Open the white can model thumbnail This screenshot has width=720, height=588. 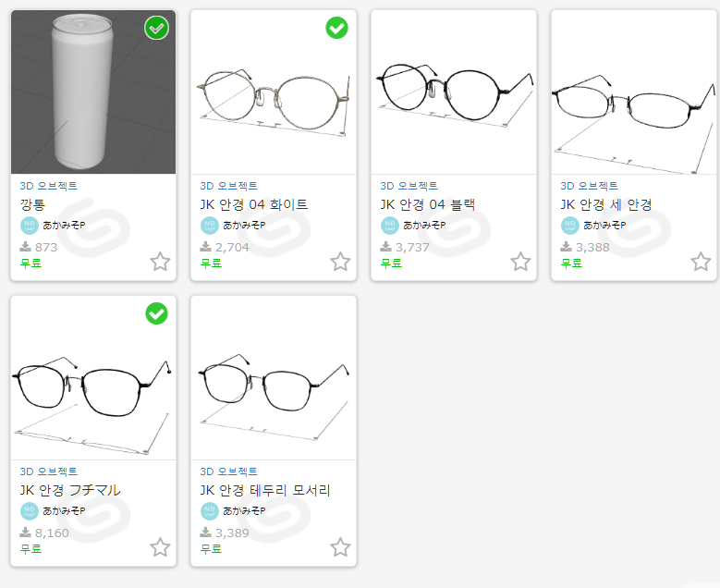(x=93, y=92)
